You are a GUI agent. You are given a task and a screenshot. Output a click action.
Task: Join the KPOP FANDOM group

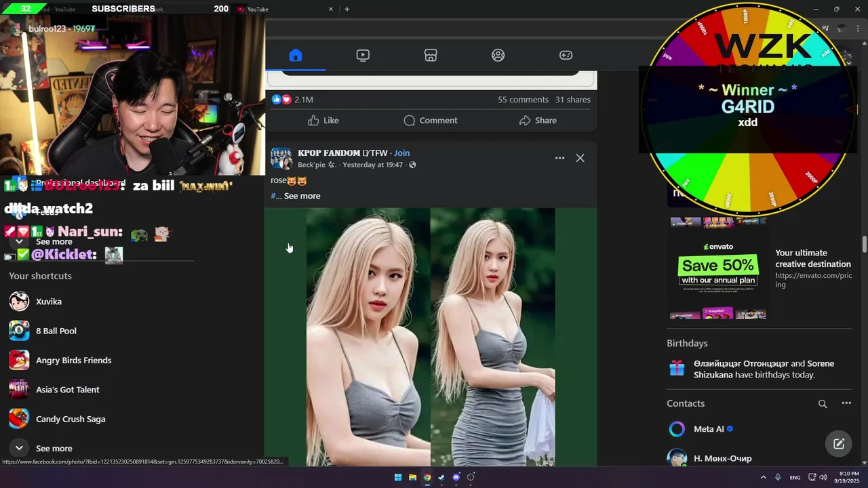401,153
